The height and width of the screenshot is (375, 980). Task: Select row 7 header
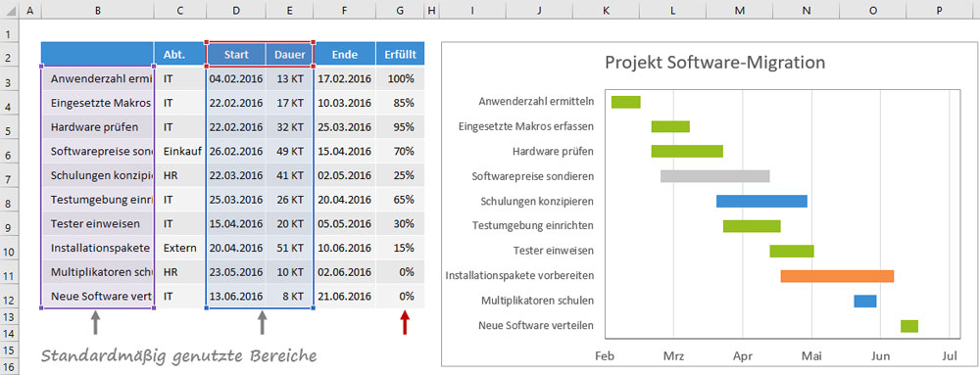[10, 179]
